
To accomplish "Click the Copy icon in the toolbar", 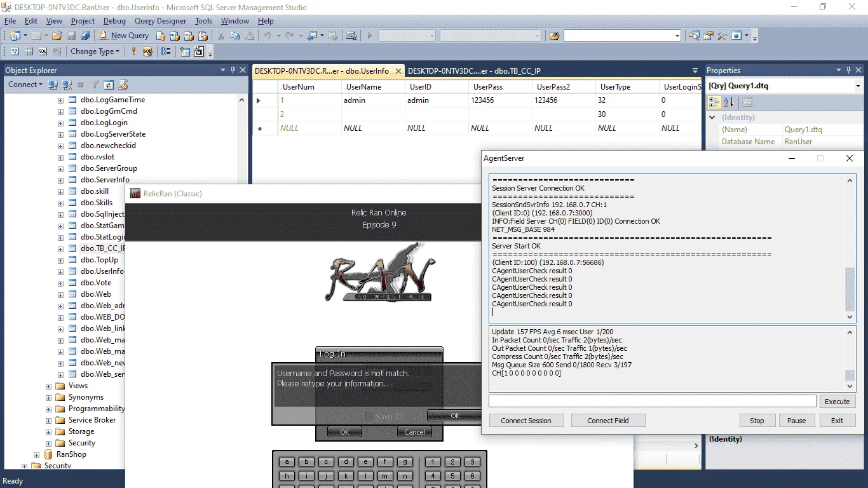I will pos(235,36).
